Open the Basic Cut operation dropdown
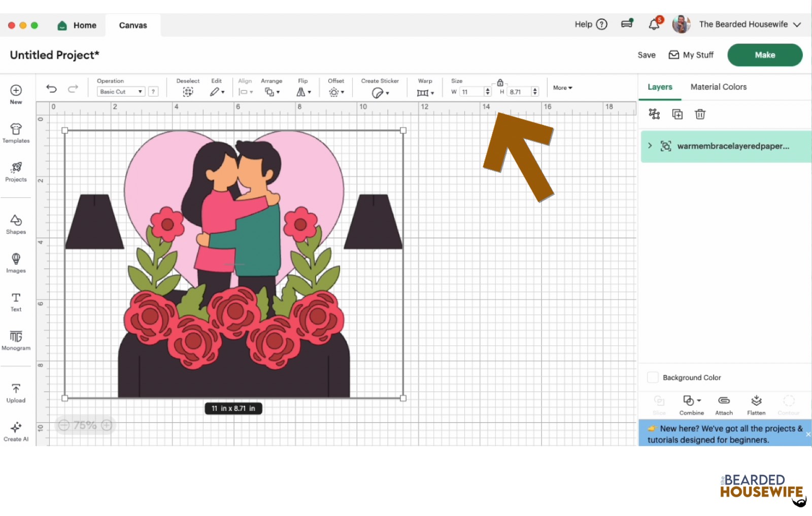Viewport: 812px width, 516px height. (x=120, y=91)
